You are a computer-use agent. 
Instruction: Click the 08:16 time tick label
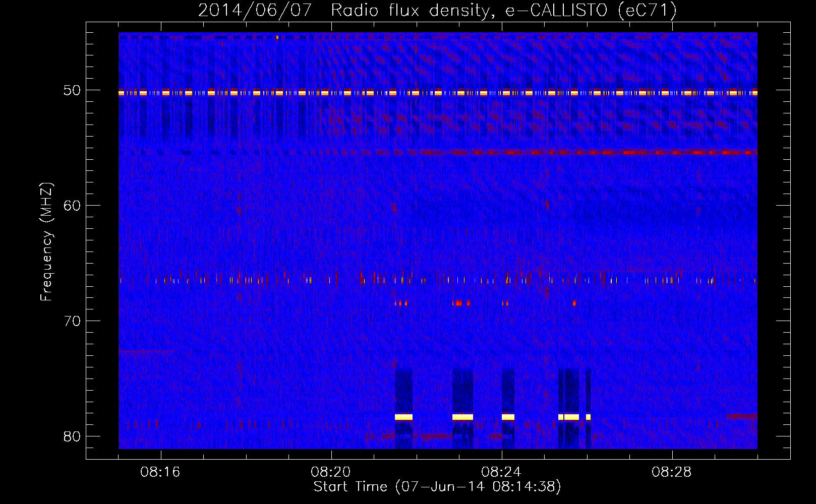point(160,472)
